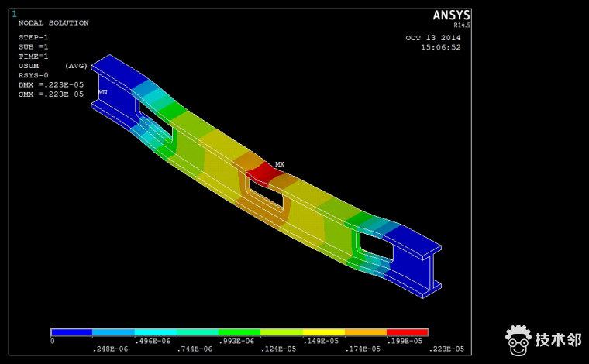Pick the yellow segment of the contour legend
This screenshot has height=364, width=589.
coord(323,331)
